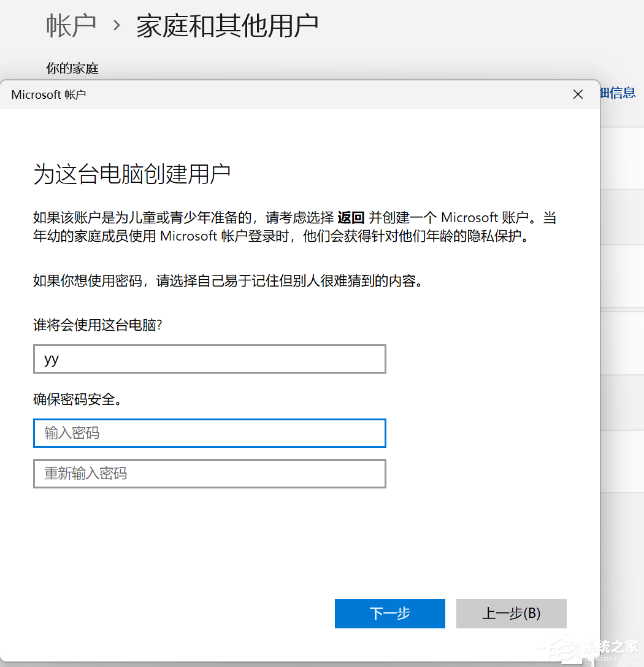644x667 pixels.
Task: Click the password advice sentence starting 如果你想使用密码
Action: pos(228,282)
